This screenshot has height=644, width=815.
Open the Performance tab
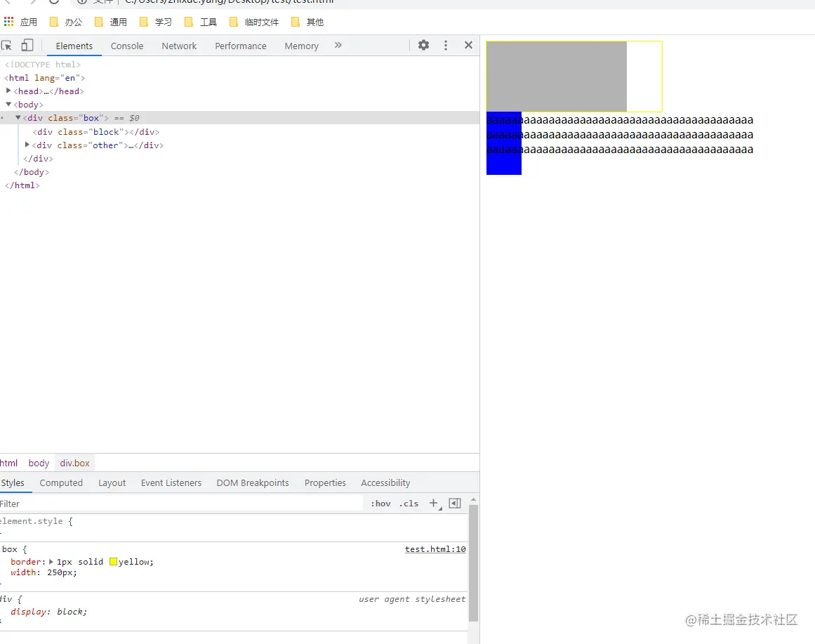tap(241, 46)
